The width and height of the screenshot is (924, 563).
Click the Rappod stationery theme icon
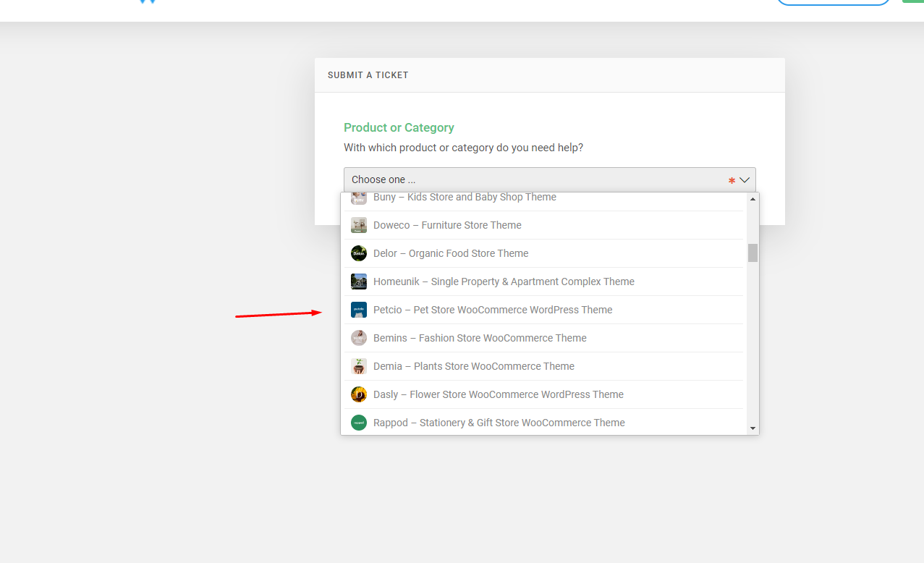(x=359, y=423)
